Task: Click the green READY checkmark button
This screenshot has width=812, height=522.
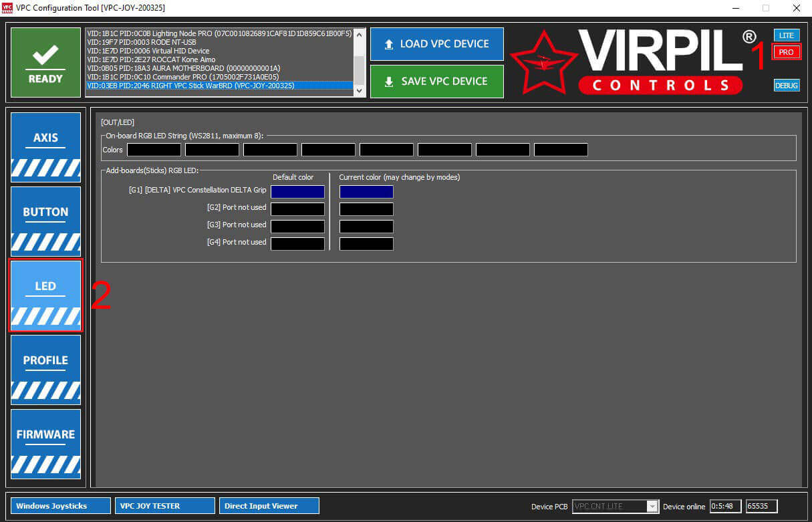Action: pos(45,63)
